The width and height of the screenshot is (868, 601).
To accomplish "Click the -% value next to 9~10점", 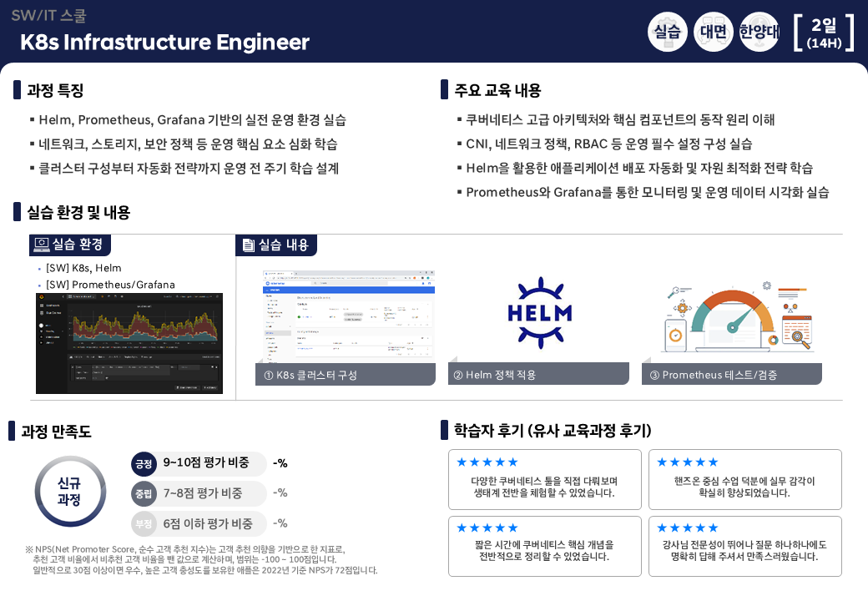I will point(280,463).
